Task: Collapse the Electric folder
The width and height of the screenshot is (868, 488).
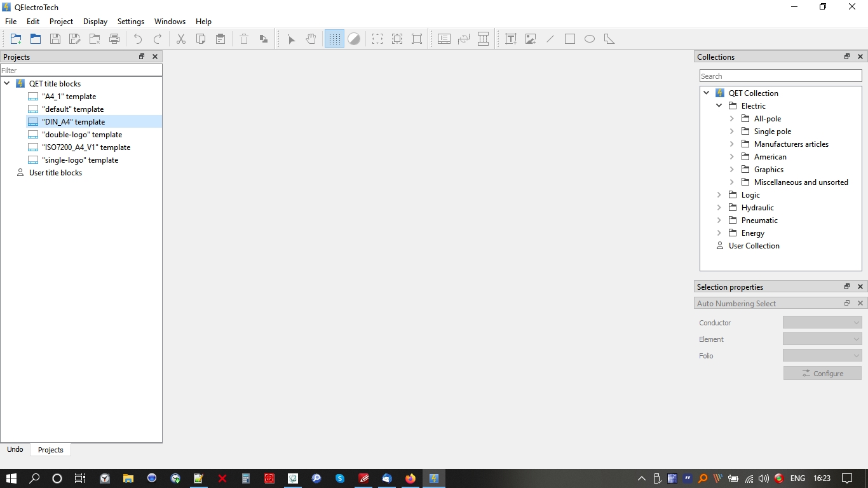Action: coord(719,105)
